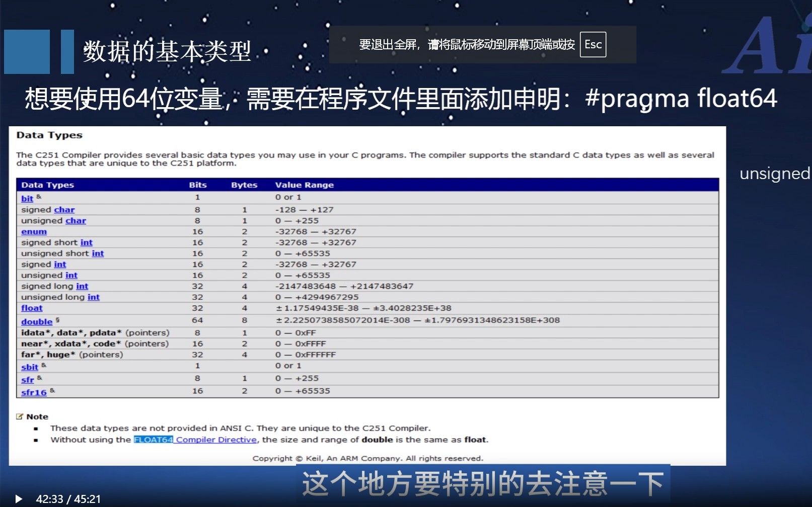
Task: Open the sfr16 data type link
Action: [34, 392]
